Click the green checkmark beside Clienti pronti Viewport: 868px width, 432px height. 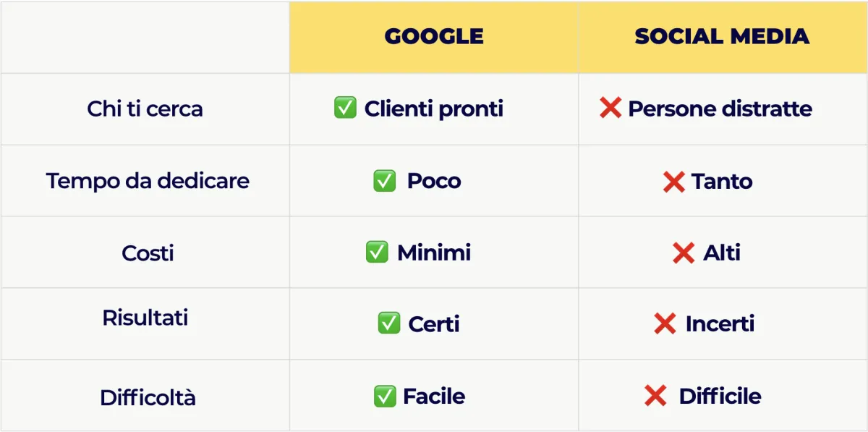345,109
